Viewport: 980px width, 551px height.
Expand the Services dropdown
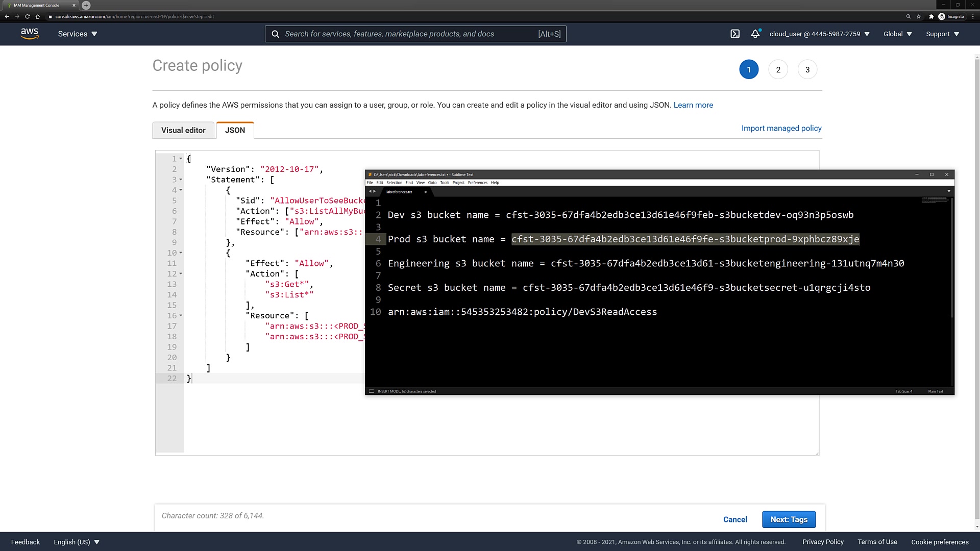pyautogui.click(x=78, y=34)
